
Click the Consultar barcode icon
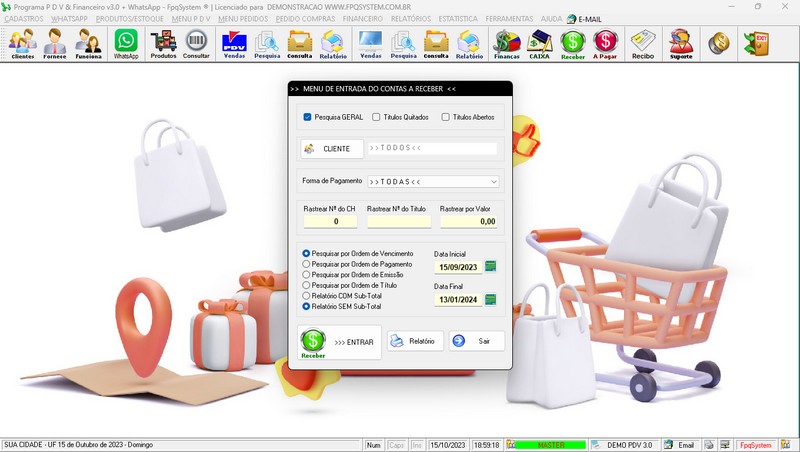pos(196,44)
